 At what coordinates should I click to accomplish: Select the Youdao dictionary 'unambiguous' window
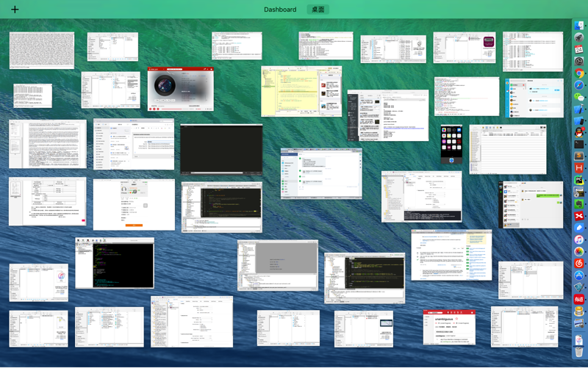coord(449,327)
